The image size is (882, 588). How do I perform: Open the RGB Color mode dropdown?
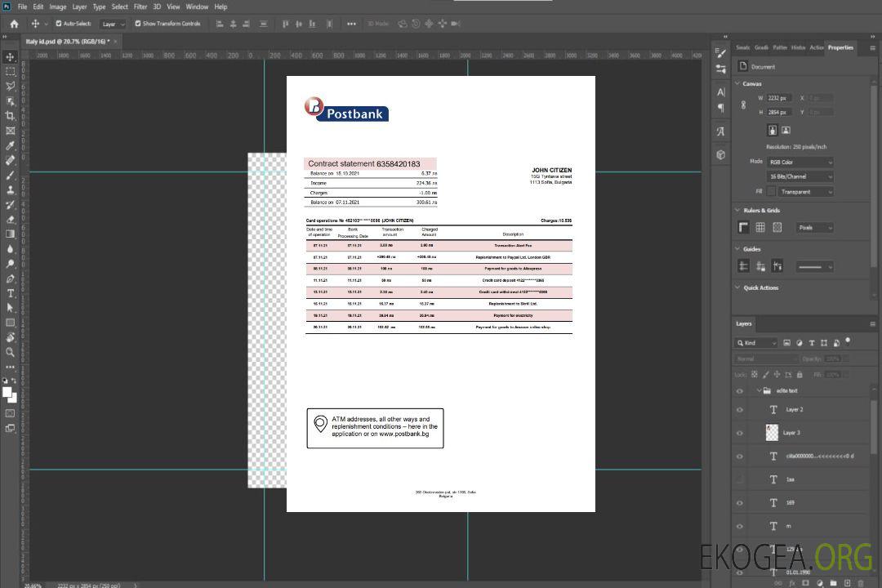click(x=800, y=162)
